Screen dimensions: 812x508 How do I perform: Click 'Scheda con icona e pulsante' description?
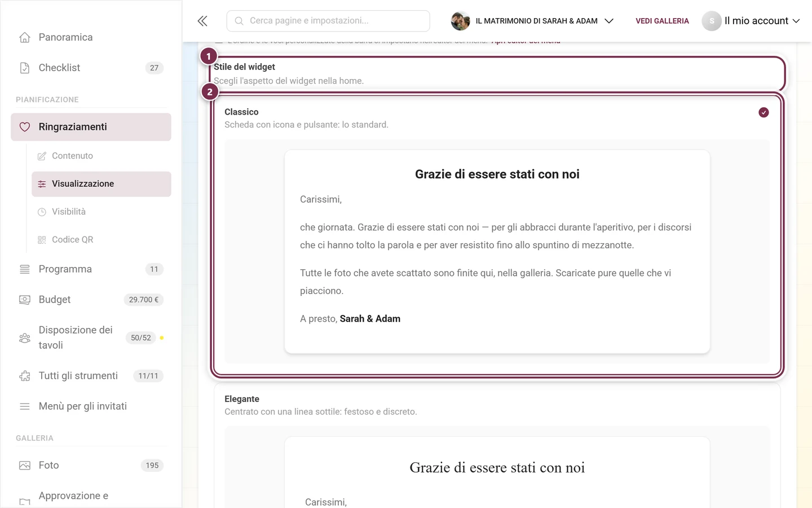click(x=306, y=125)
